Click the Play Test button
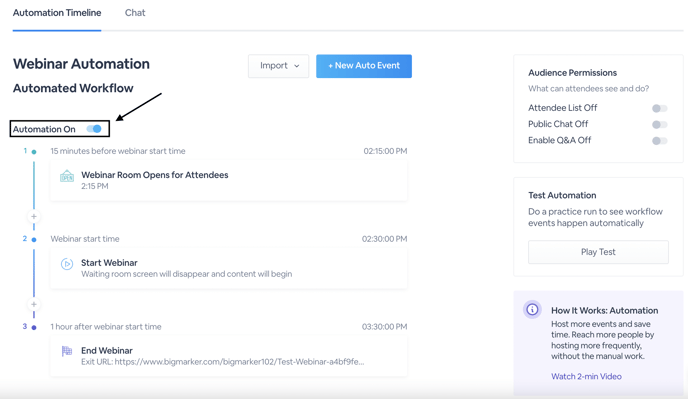The width and height of the screenshot is (688, 399). pyautogui.click(x=598, y=252)
